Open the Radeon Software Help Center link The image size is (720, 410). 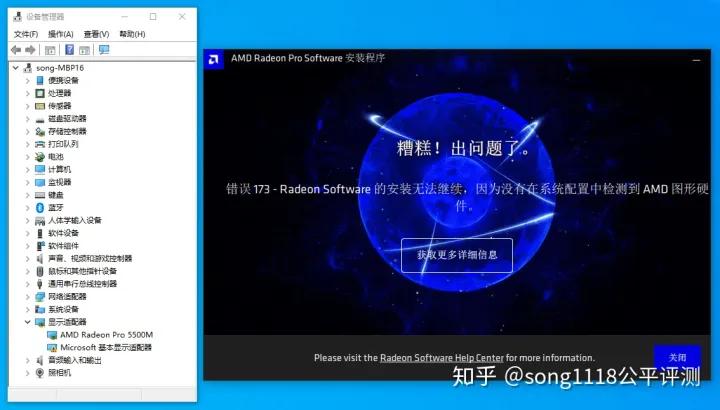point(442,358)
